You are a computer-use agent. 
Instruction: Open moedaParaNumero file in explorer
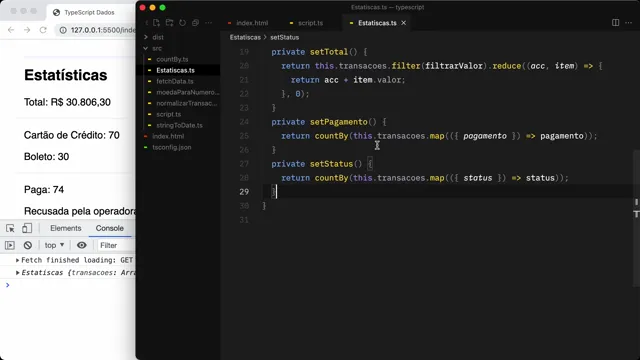coord(187,92)
